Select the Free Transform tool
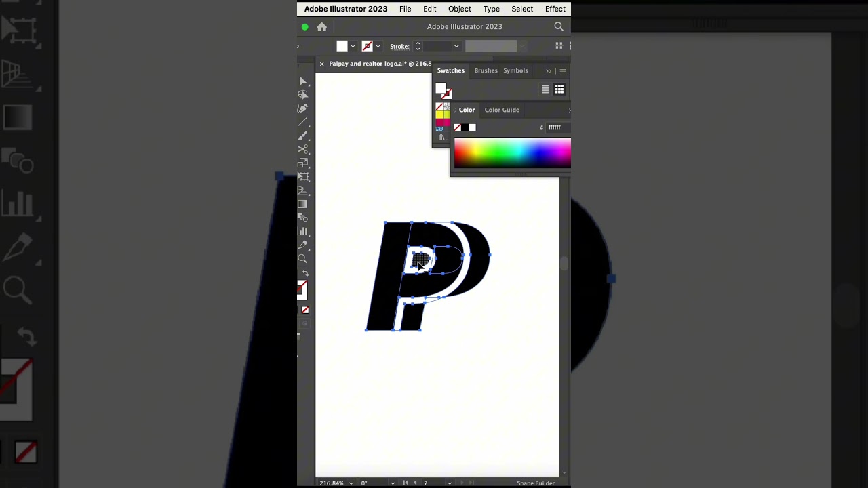Screen dimensions: 868x488 pyautogui.click(x=303, y=177)
